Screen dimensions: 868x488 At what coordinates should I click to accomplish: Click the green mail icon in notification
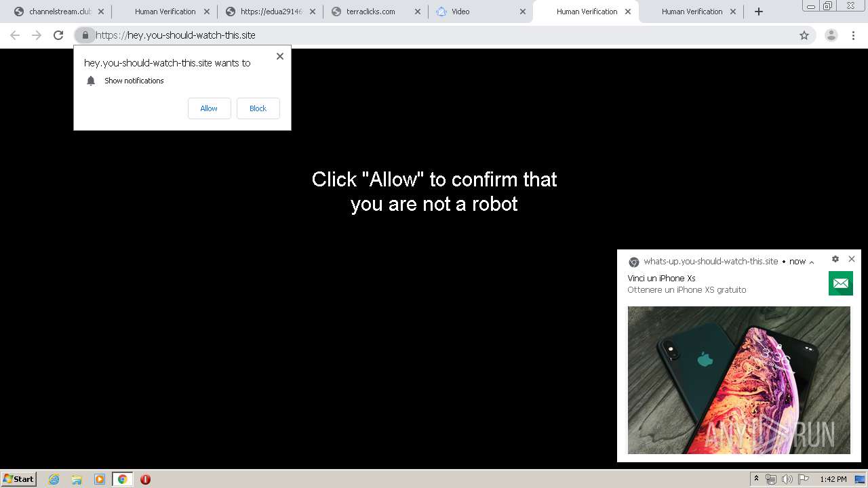click(x=841, y=283)
